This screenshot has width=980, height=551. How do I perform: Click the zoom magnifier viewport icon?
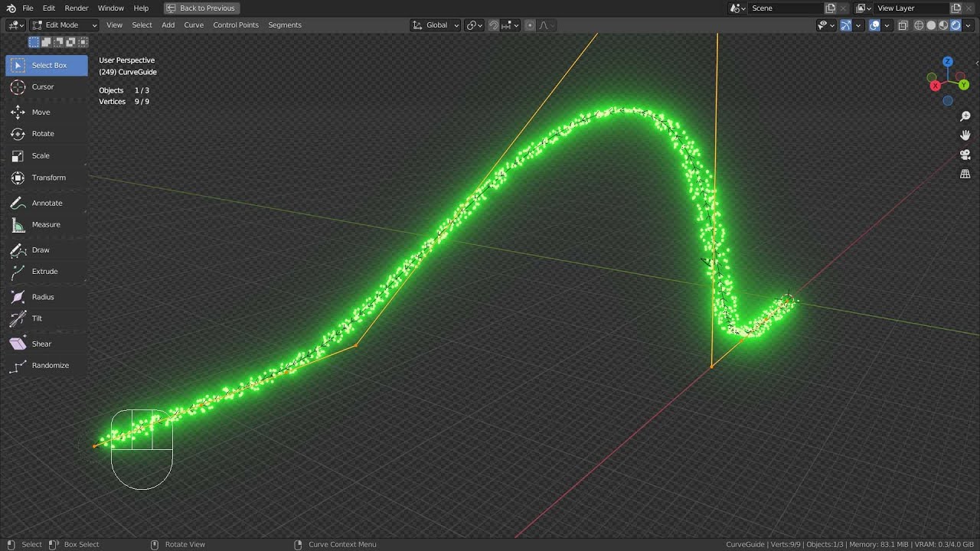[x=965, y=116]
